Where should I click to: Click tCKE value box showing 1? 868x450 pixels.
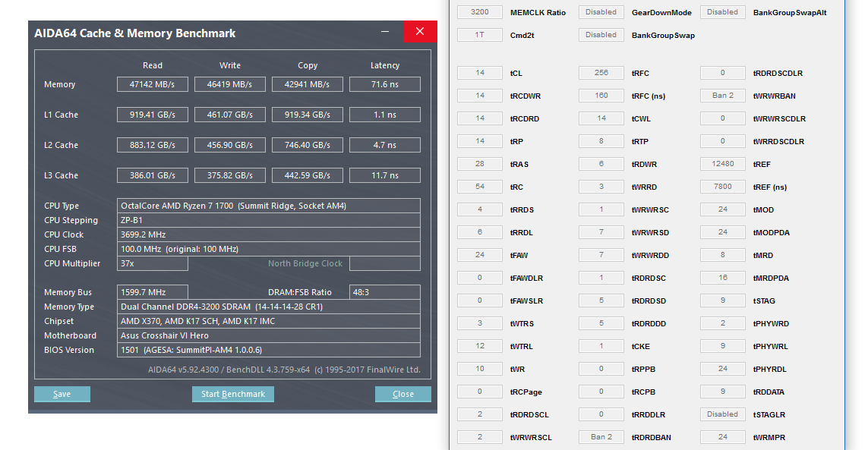(x=601, y=346)
